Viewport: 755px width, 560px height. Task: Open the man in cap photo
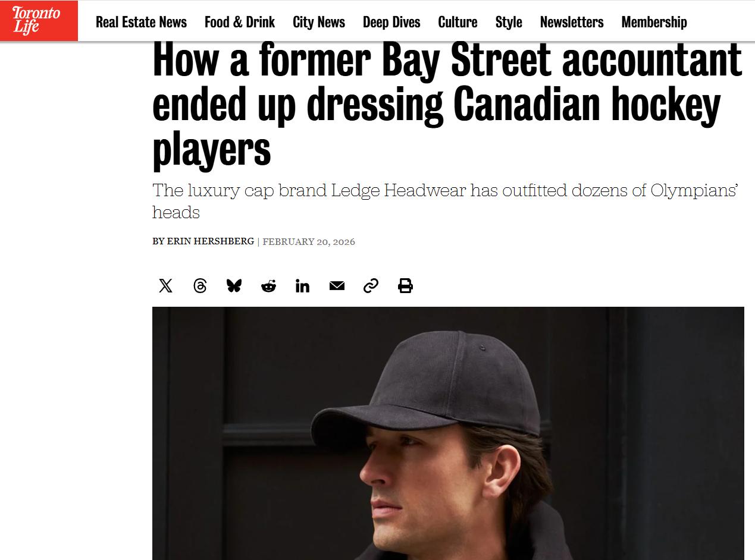pyautogui.click(x=448, y=433)
